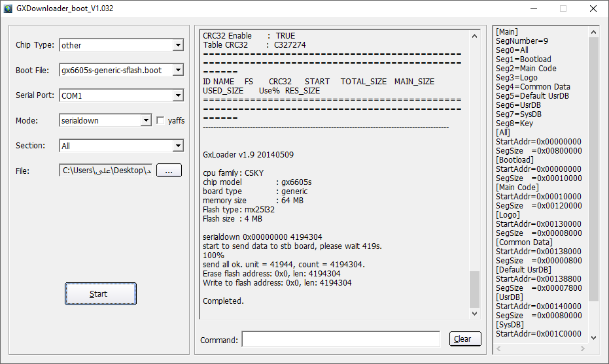Viewport: 609px width, 364px height.
Task: Open the Chip Type dropdown
Action: [178, 45]
